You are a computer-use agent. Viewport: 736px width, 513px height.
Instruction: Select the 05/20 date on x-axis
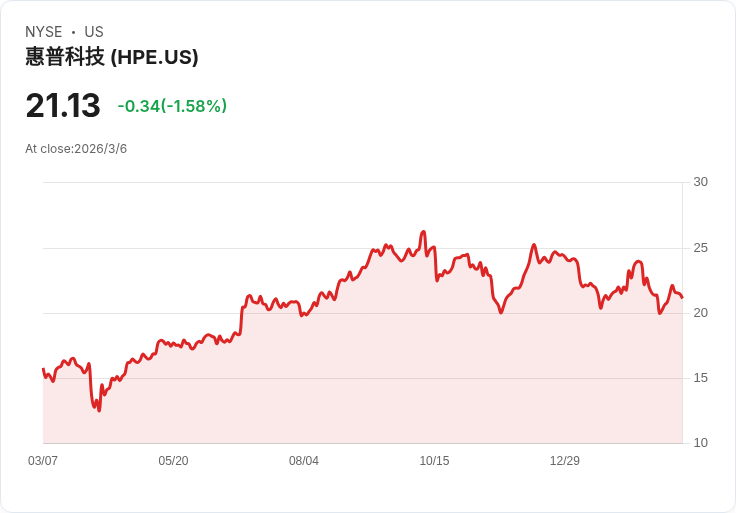pos(173,461)
